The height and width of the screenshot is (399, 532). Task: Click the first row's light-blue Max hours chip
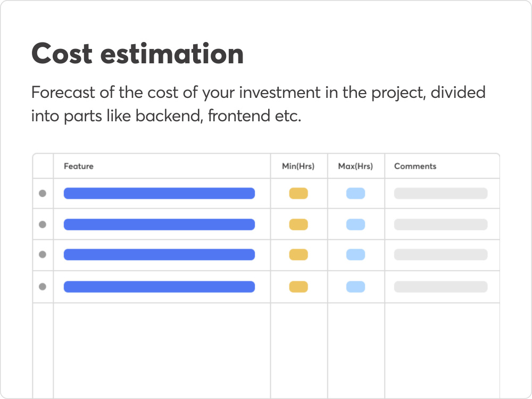[x=355, y=194]
